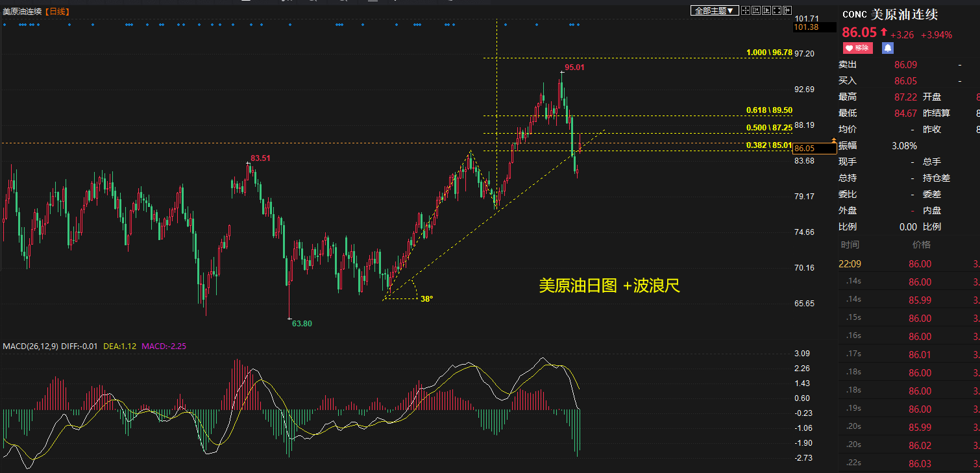Click the red up-arrow beside price 86.05

pos(883,32)
